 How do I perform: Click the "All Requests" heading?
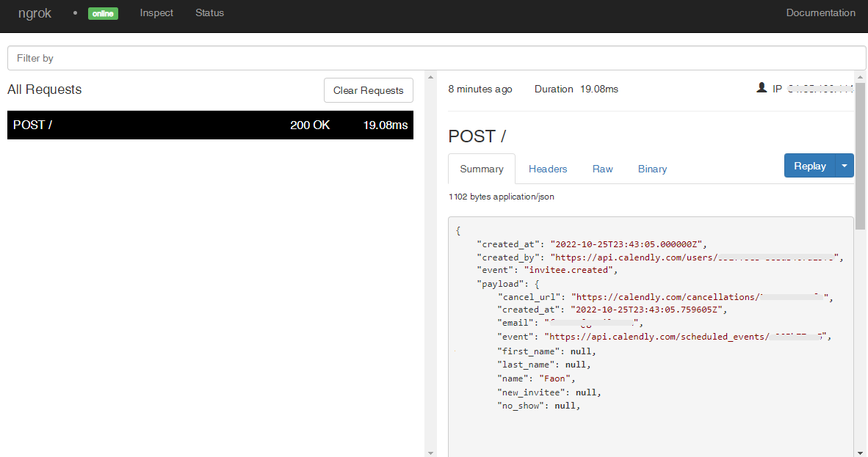click(x=44, y=89)
